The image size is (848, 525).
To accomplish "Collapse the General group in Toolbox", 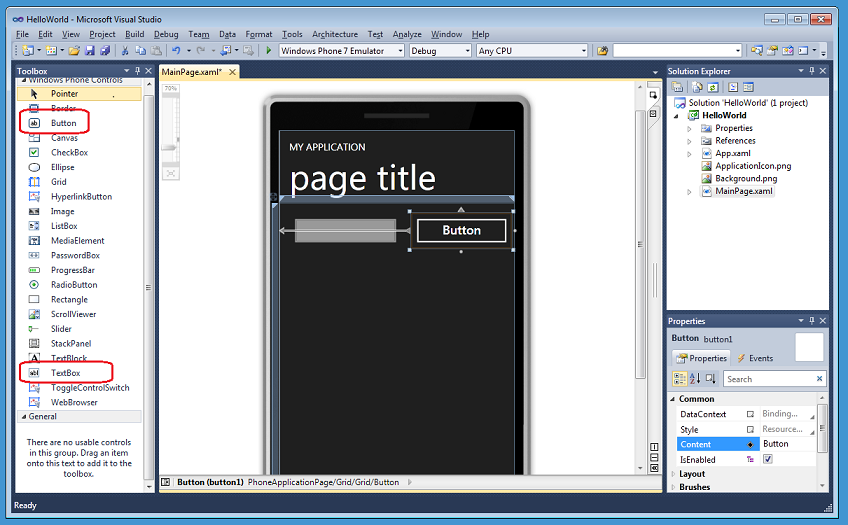I will [x=24, y=416].
